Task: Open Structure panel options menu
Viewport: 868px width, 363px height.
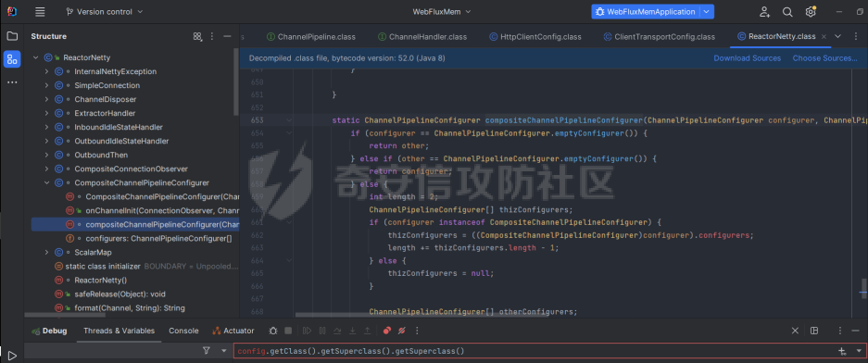Action: [212, 36]
